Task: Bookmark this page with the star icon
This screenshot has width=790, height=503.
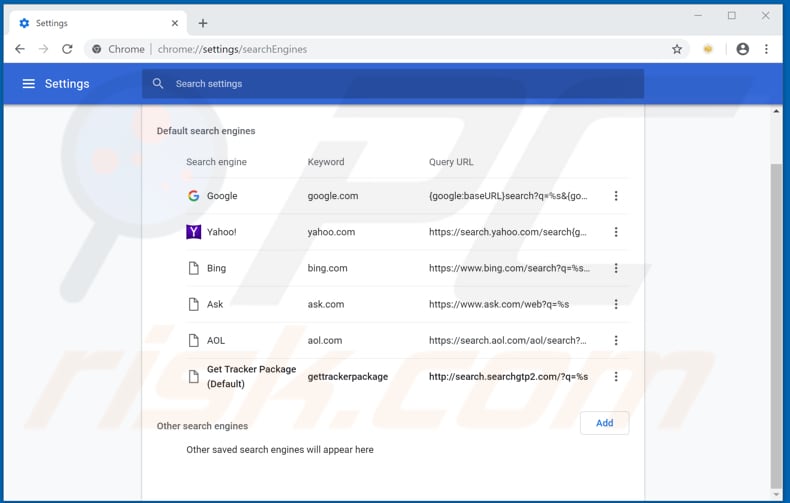Action: point(677,49)
